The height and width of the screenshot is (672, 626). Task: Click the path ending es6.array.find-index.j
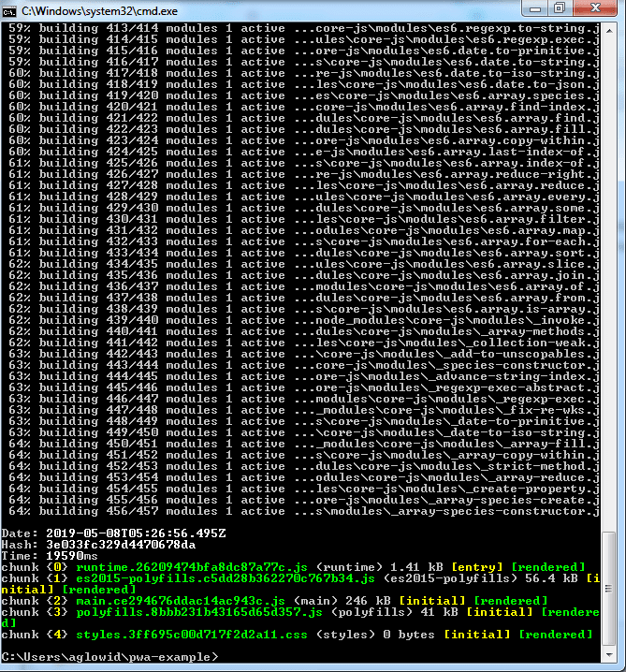tap(447, 107)
